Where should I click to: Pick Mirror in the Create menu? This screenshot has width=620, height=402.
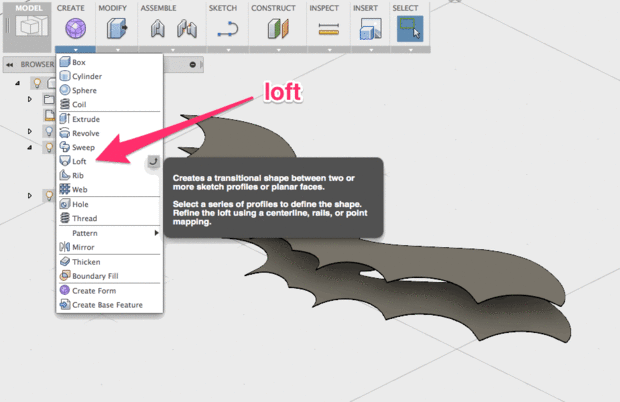tap(110, 247)
